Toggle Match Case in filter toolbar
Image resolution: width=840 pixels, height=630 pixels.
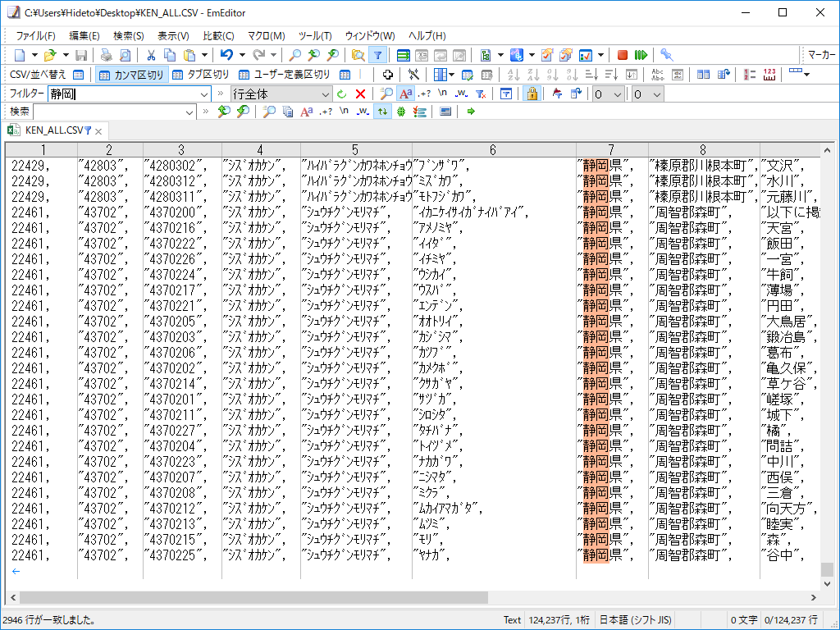click(x=405, y=94)
